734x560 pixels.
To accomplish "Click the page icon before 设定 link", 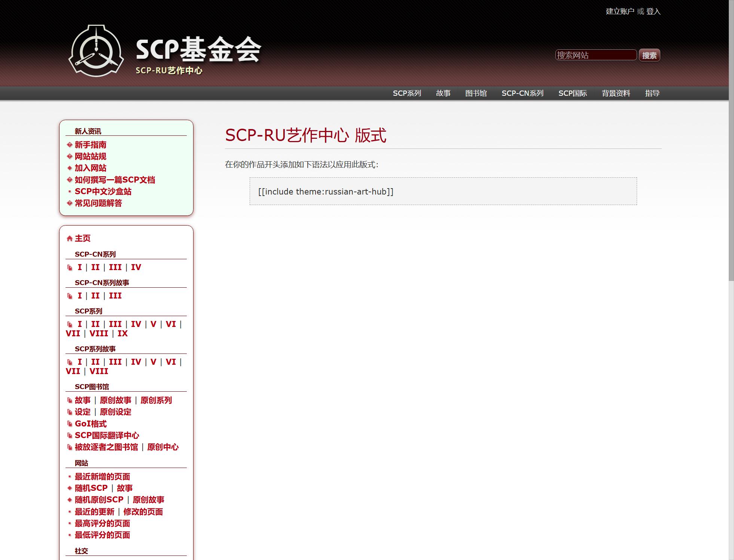I will (70, 412).
